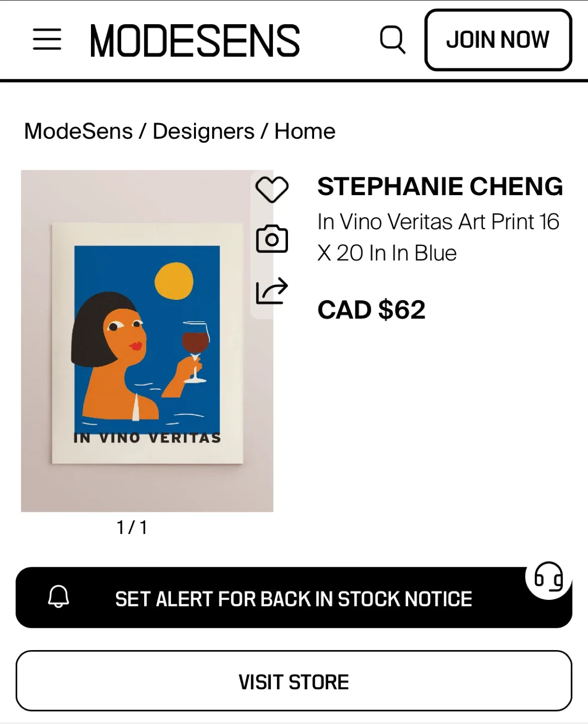Open the hamburger navigation menu
Screen dimensions: 588x724
46,40
